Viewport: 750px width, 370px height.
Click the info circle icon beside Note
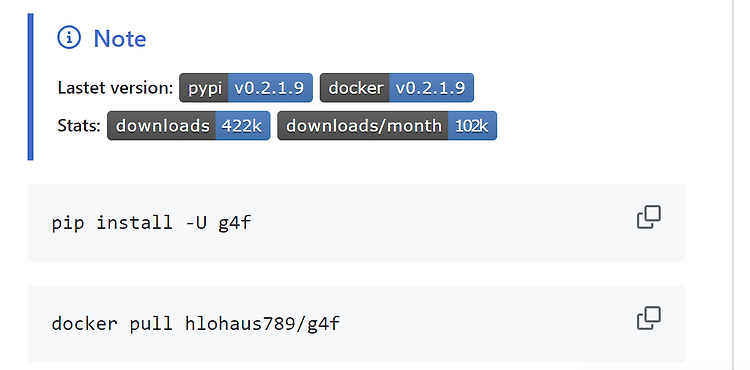69,38
